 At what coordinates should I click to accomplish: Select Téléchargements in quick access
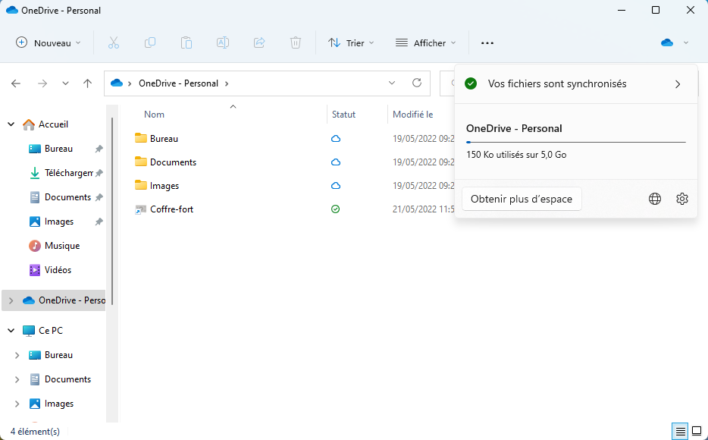pyautogui.click(x=69, y=173)
